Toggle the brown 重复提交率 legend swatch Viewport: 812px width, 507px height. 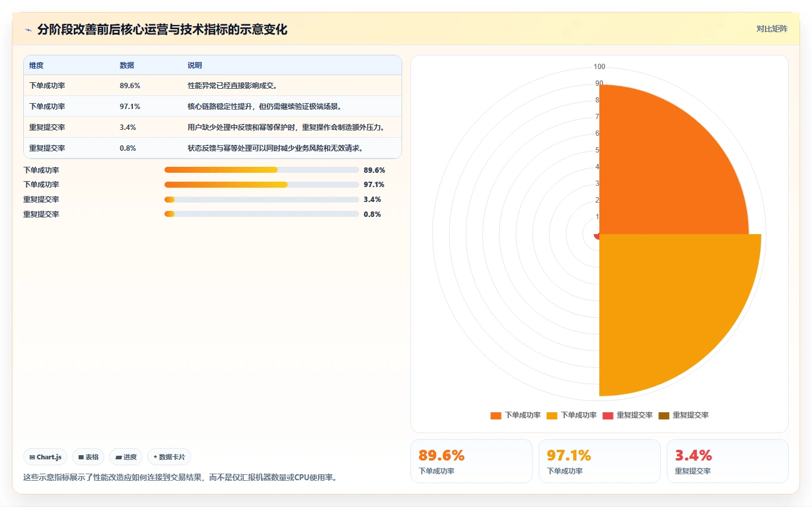[664, 415]
